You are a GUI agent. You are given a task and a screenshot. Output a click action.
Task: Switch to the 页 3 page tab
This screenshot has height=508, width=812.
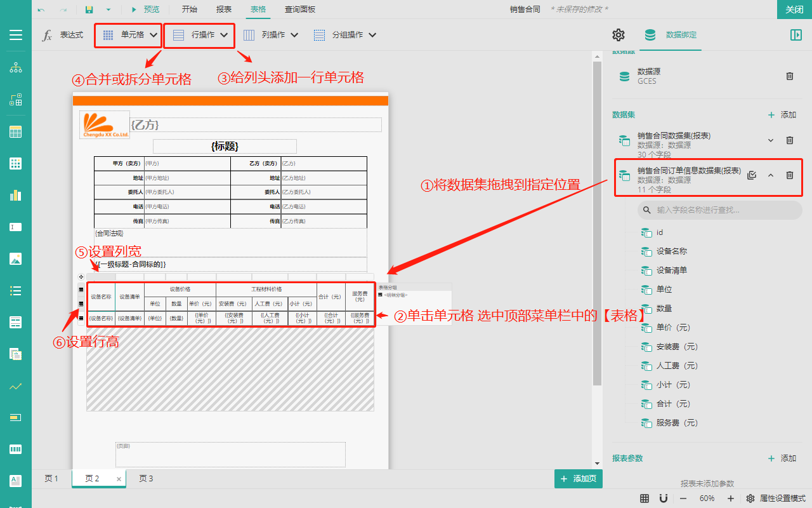click(x=146, y=479)
